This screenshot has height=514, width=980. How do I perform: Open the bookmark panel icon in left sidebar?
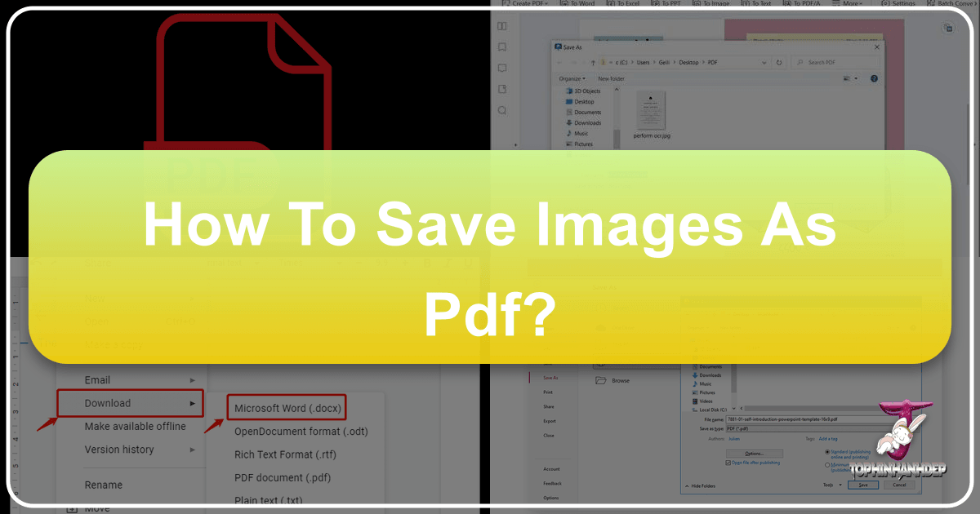[x=503, y=47]
